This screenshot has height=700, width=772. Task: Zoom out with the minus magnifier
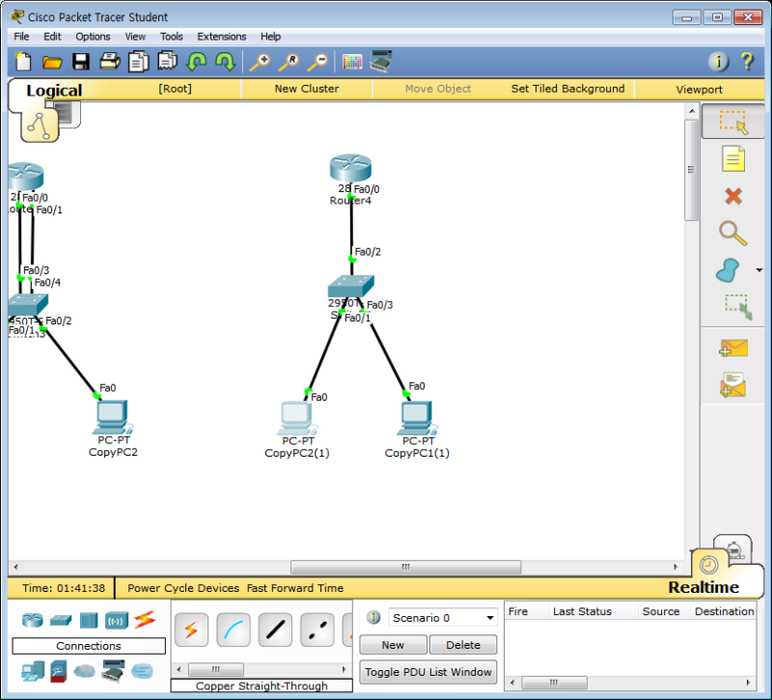(317, 62)
